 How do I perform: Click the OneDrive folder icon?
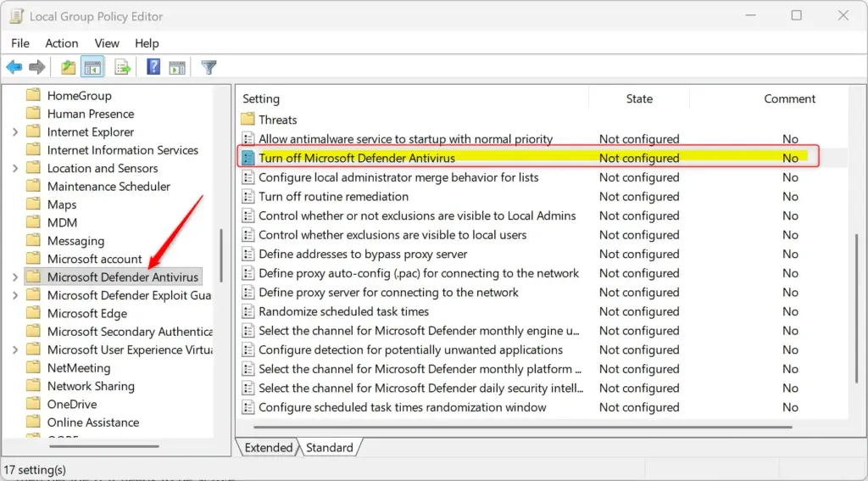click(34, 404)
